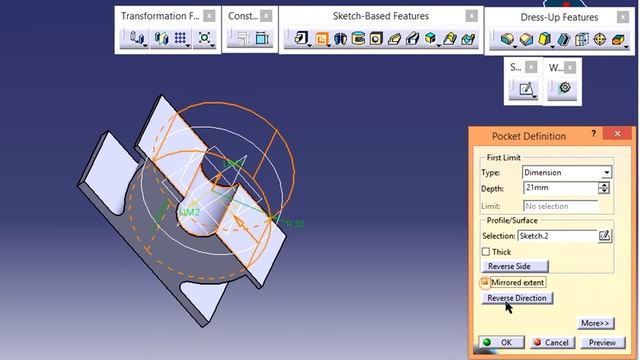
Task: Select the Scaling tool
Action: [x=204, y=38]
